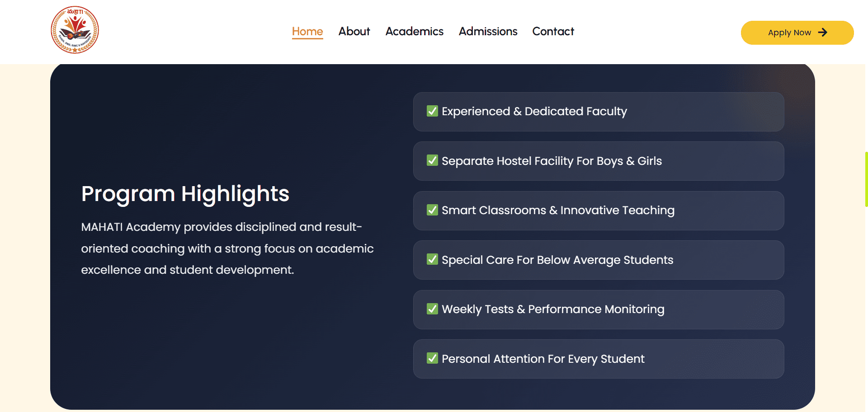The width and height of the screenshot is (868, 412).
Task: Click the arrow icon in Apply Now
Action: click(x=823, y=33)
